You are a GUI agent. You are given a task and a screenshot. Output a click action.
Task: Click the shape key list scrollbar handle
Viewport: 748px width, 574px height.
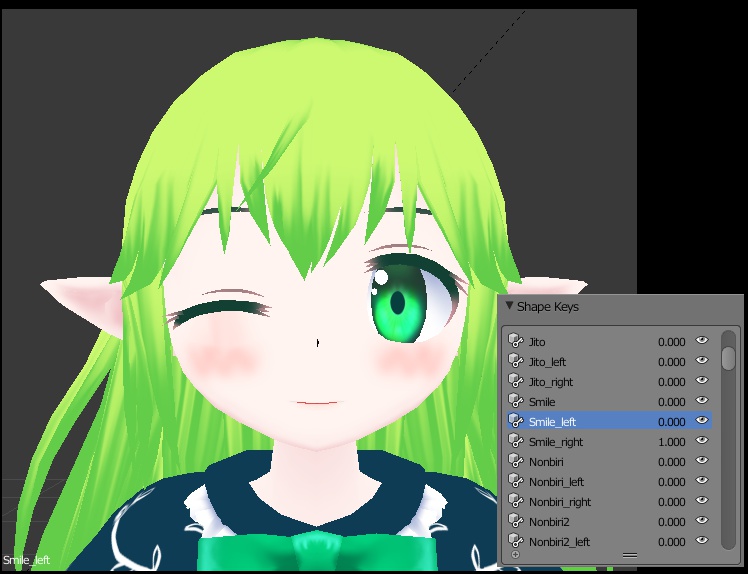728,357
